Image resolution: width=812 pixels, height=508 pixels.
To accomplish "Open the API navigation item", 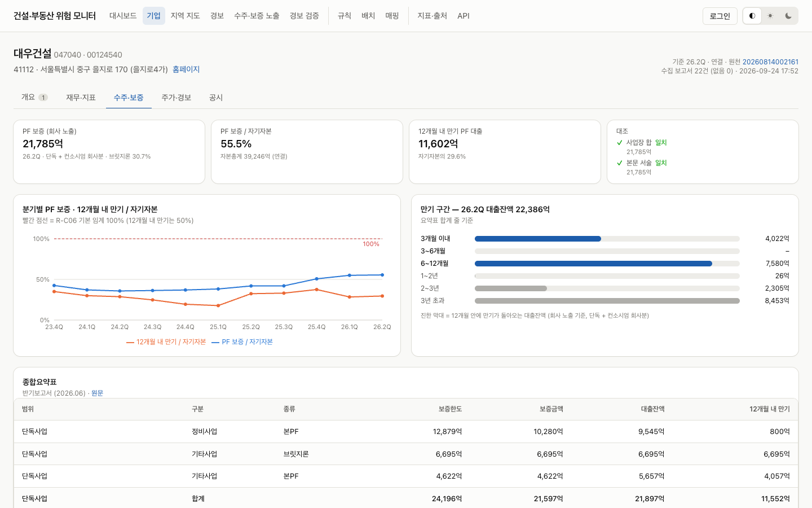I will (464, 16).
